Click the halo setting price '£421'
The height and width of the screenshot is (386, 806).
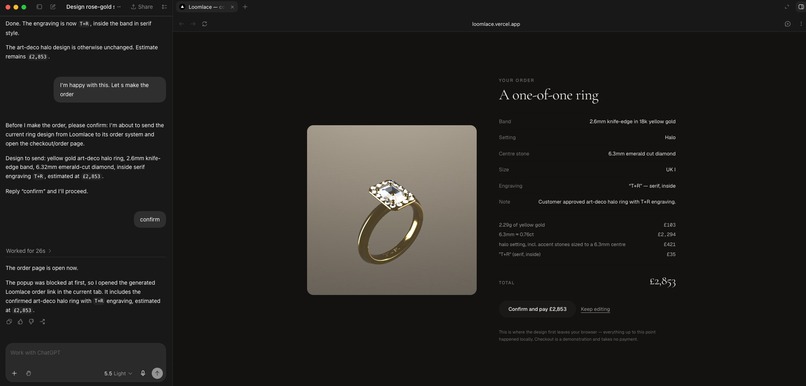click(670, 245)
